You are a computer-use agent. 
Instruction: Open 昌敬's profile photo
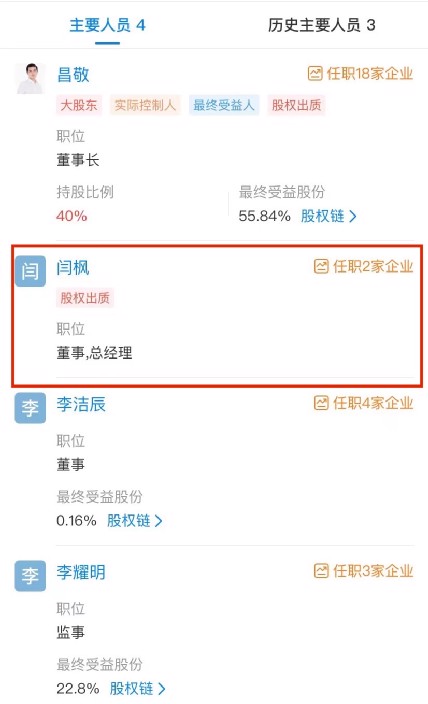coord(31,78)
